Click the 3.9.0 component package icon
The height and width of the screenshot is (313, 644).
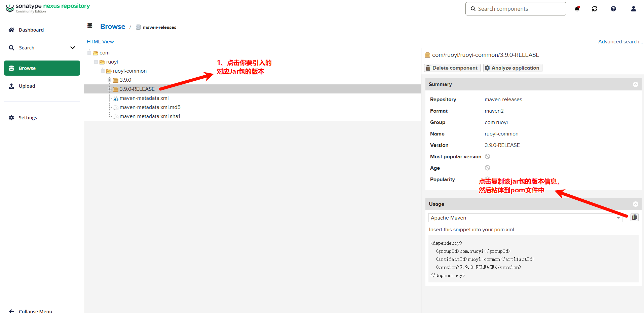(x=116, y=80)
